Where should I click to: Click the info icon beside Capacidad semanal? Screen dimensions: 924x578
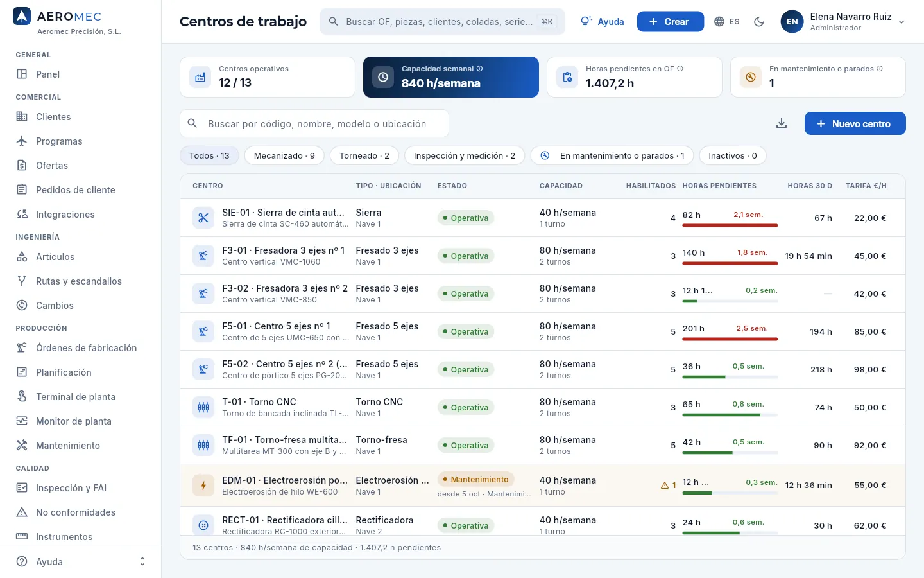point(479,69)
